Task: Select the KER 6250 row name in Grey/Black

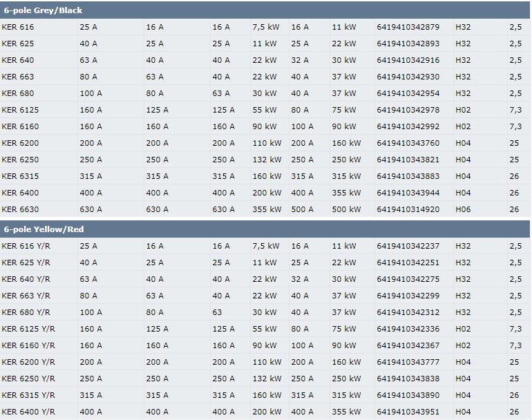Action: [20, 160]
